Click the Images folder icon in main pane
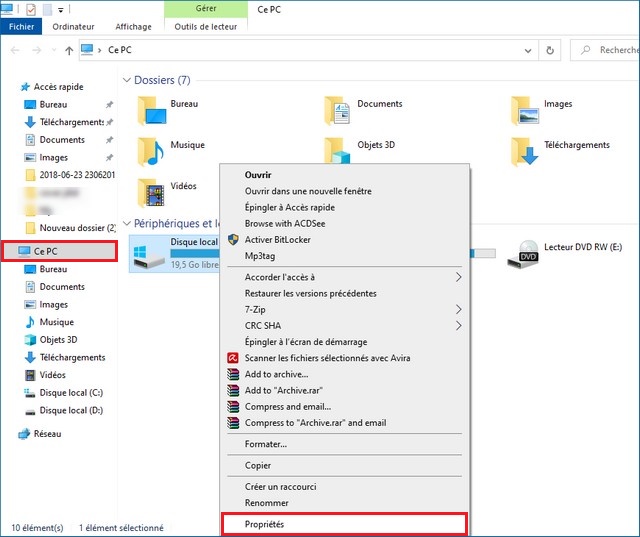Image resolution: width=640 pixels, height=537 pixels. [x=525, y=106]
